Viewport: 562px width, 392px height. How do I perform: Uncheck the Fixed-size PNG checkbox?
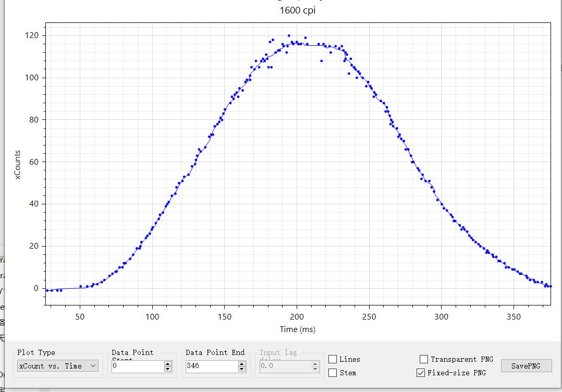[421, 373]
